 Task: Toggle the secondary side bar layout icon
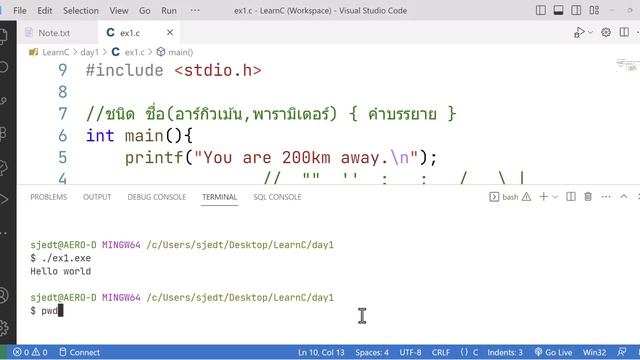(576, 11)
